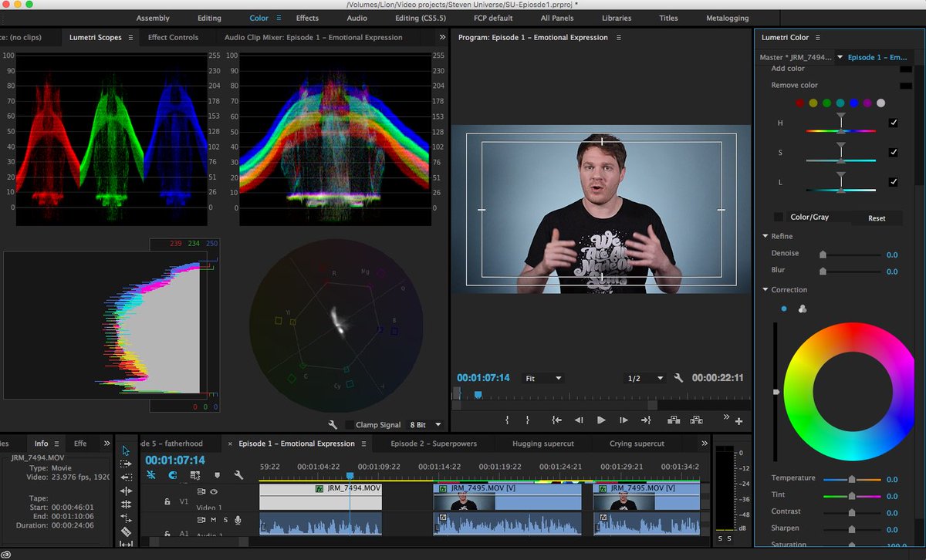
Task: Click the Temperature slider handle
Action: point(852,479)
